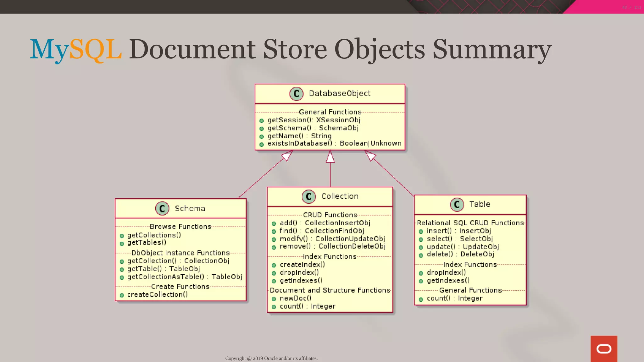
Task: Click the slide page number indicator
Action: (631, 7)
